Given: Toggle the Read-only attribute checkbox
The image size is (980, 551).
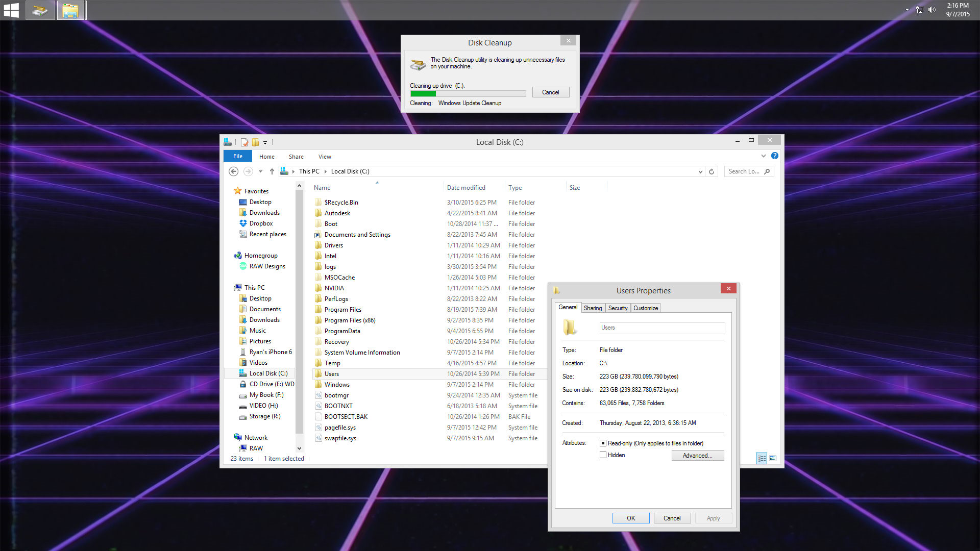Looking at the screenshot, I should click(x=603, y=443).
